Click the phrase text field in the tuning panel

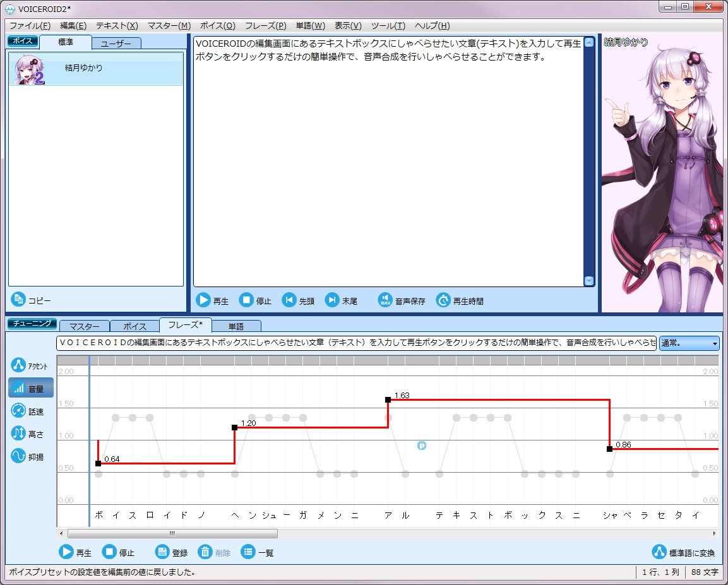(357, 343)
